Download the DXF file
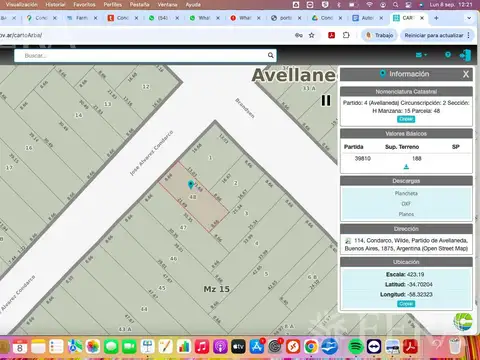Screen dimensions: 480x360 [x=406, y=204]
